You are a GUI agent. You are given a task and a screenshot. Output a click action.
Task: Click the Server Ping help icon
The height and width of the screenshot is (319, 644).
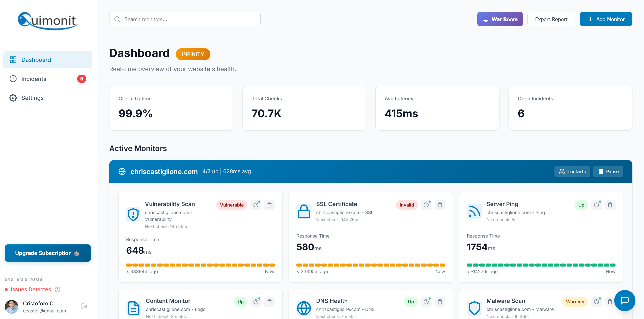(x=596, y=205)
